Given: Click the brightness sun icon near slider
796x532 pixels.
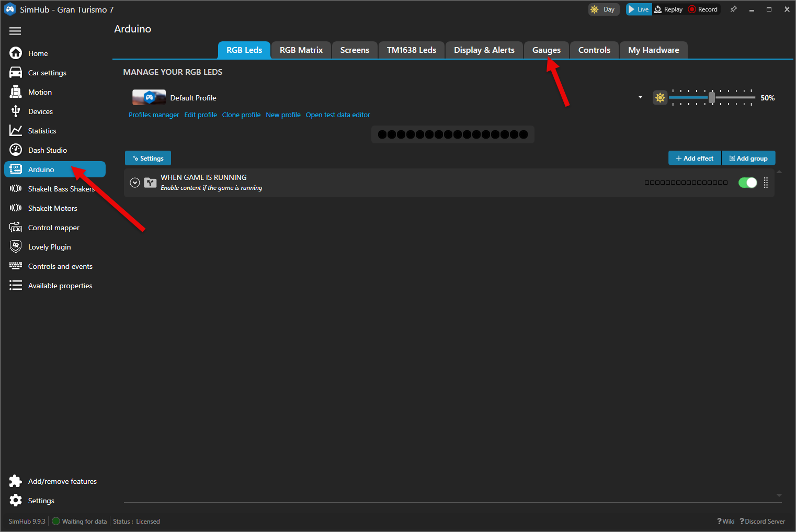Looking at the screenshot, I should pyautogui.click(x=660, y=98).
